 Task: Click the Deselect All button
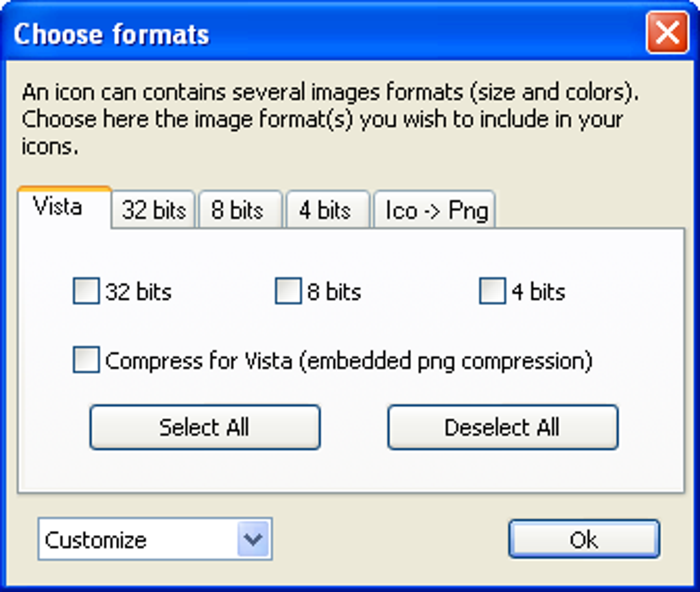[x=502, y=427]
